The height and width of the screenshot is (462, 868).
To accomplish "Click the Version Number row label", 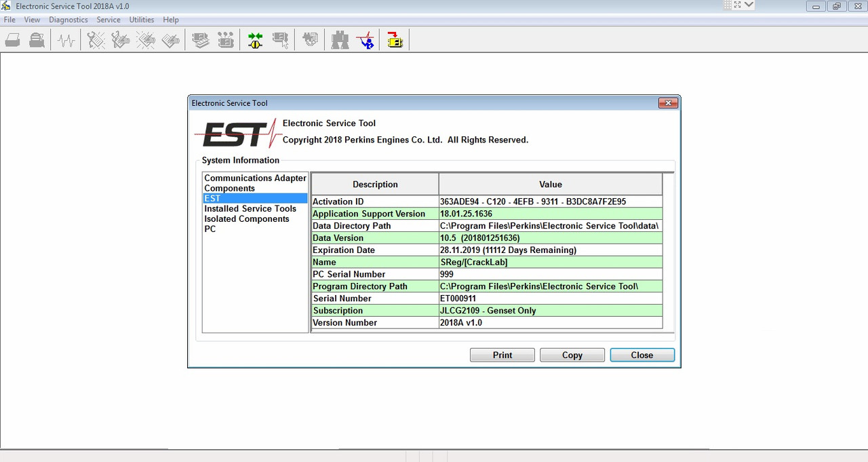I will (x=375, y=324).
